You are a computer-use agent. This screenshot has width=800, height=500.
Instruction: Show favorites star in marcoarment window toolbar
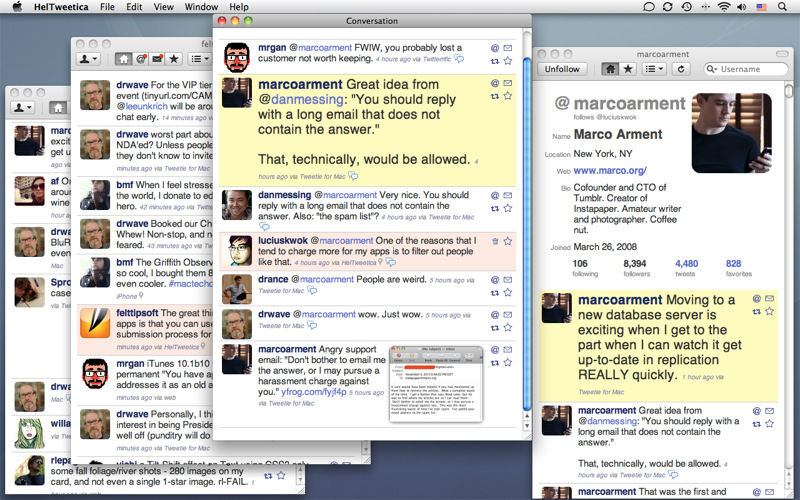(628, 69)
